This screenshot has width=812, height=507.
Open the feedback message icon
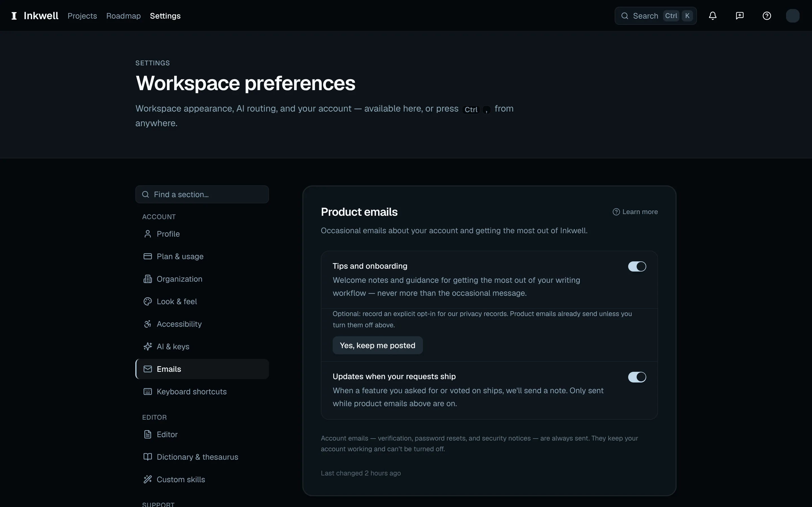coord(740,16)
